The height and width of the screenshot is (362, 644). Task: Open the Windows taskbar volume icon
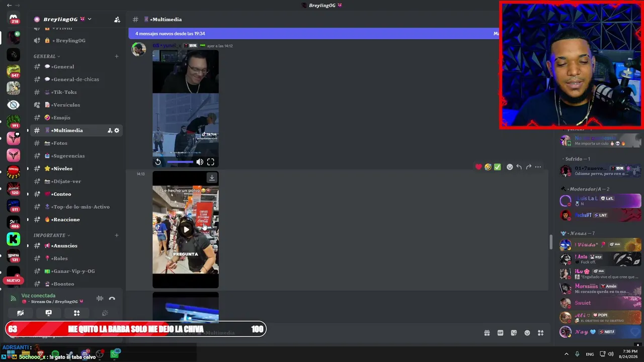(x=611, y=354)
